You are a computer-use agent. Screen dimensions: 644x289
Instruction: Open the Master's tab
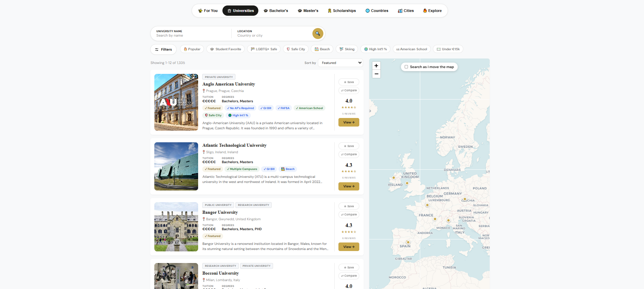pos(308,11)
